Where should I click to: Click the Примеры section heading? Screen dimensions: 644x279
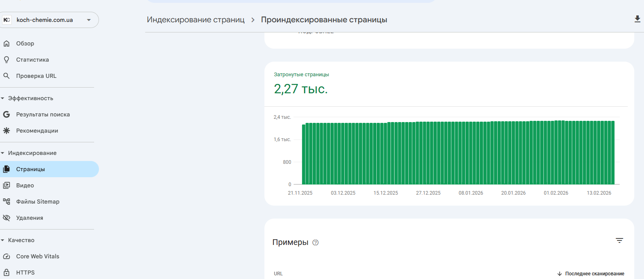coord(290,243)
